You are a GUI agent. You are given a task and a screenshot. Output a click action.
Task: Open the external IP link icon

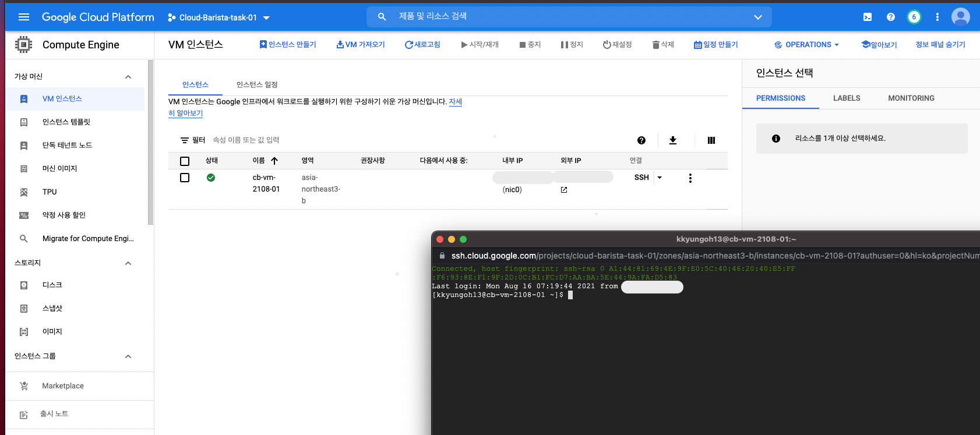pos(564,190)
